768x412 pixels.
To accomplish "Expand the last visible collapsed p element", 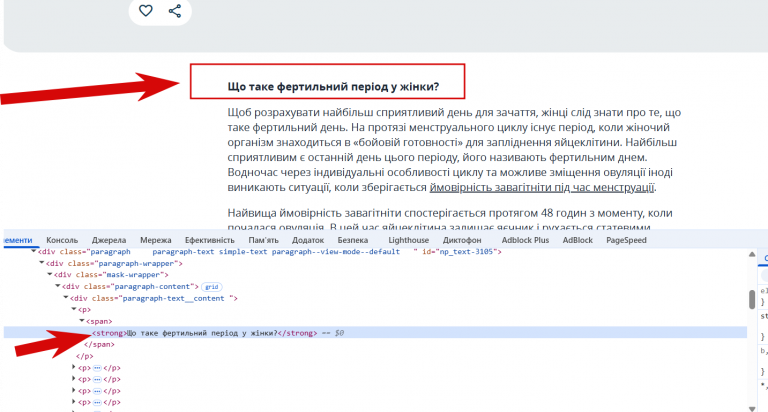I will click(74, 402).
